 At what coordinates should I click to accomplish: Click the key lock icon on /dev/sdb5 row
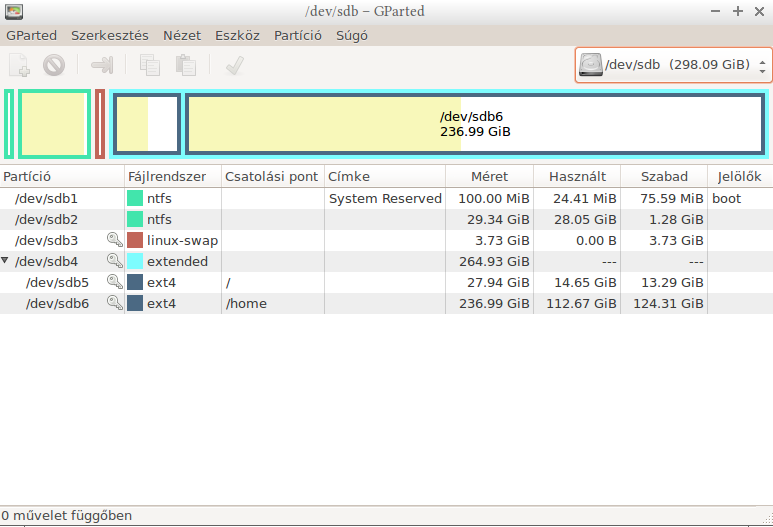(114, 282)
